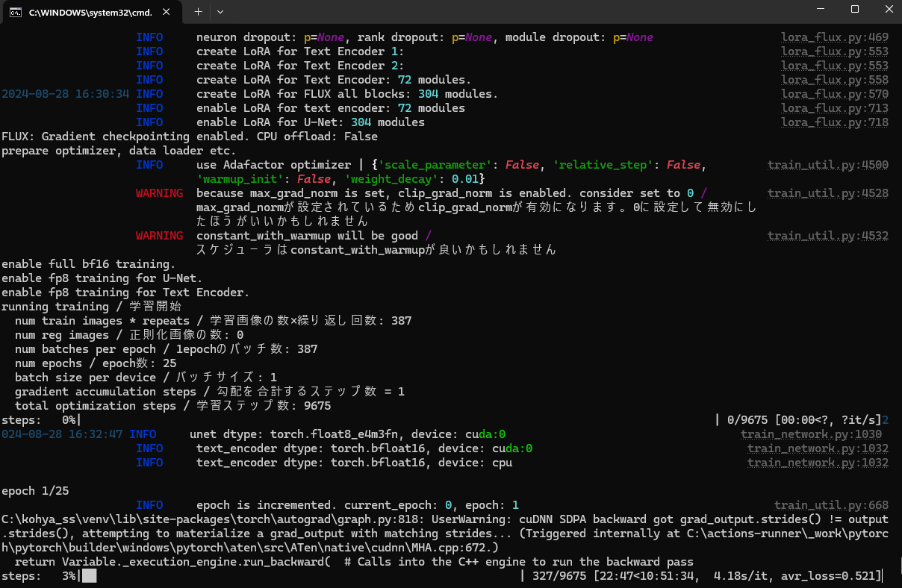The image size is (902, 588).
Task: Click the 'num epochs / epoch数: 25' line
Action: [96, 363]
